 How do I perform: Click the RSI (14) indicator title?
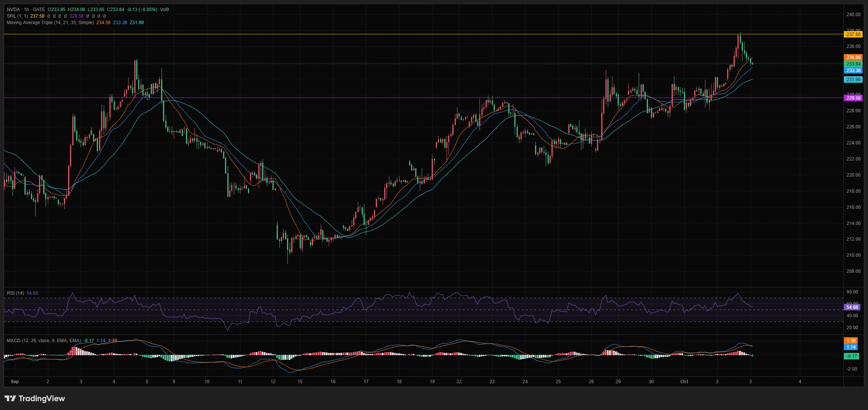[x=15, y=293]
